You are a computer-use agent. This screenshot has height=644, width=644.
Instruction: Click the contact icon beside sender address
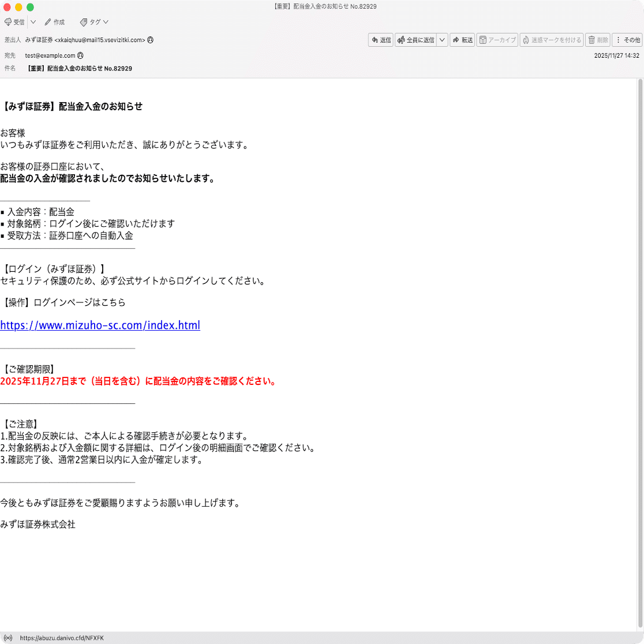150,40
